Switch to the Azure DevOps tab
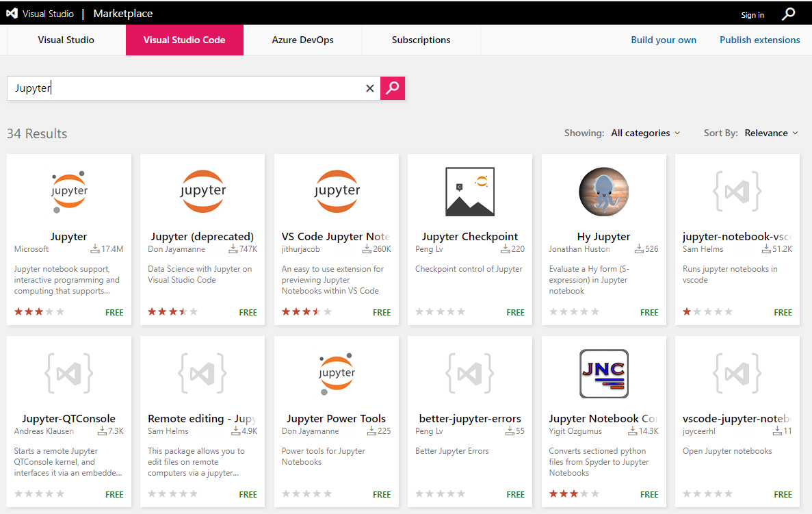This screenshot has width=812, height=514. [x=303, y=40]
